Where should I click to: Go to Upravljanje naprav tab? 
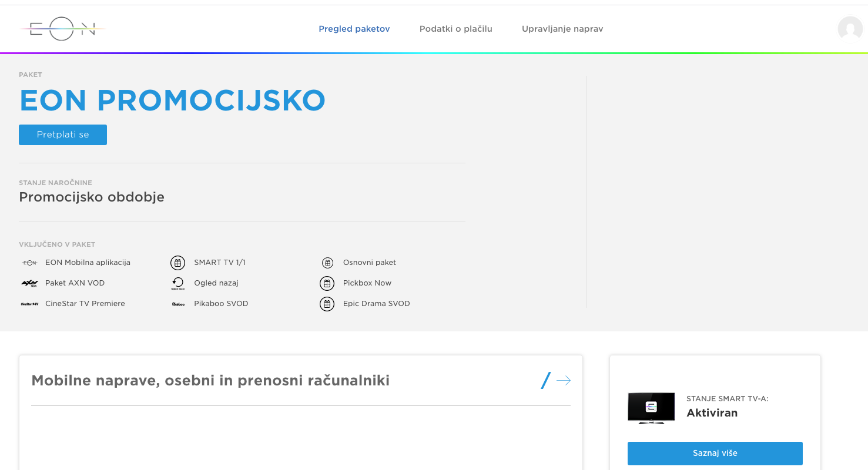pos(562,29)
